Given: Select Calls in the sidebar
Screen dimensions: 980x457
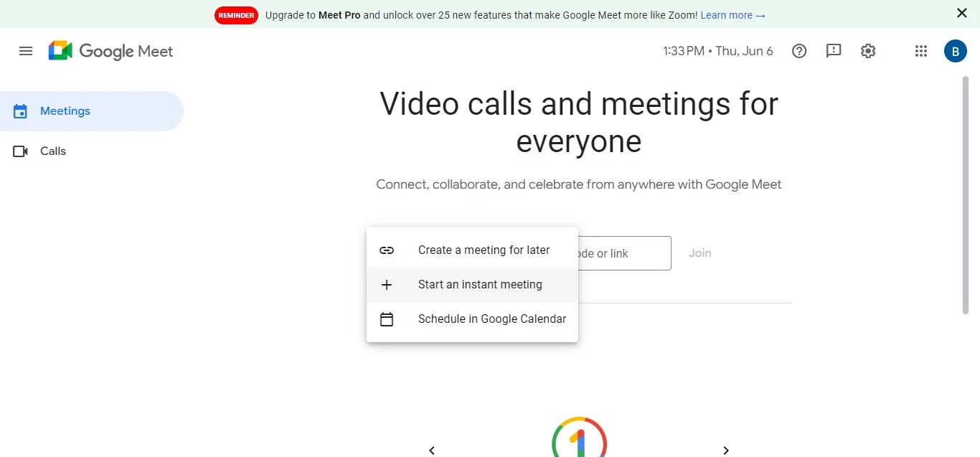Looking at the screenshot, I should click(x=92, y=151).
